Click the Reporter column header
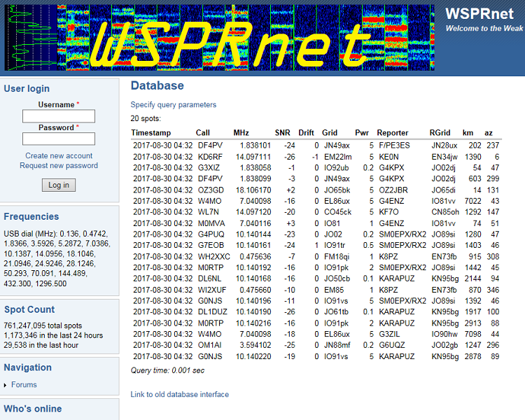525x420 pixels. [393, 133]
